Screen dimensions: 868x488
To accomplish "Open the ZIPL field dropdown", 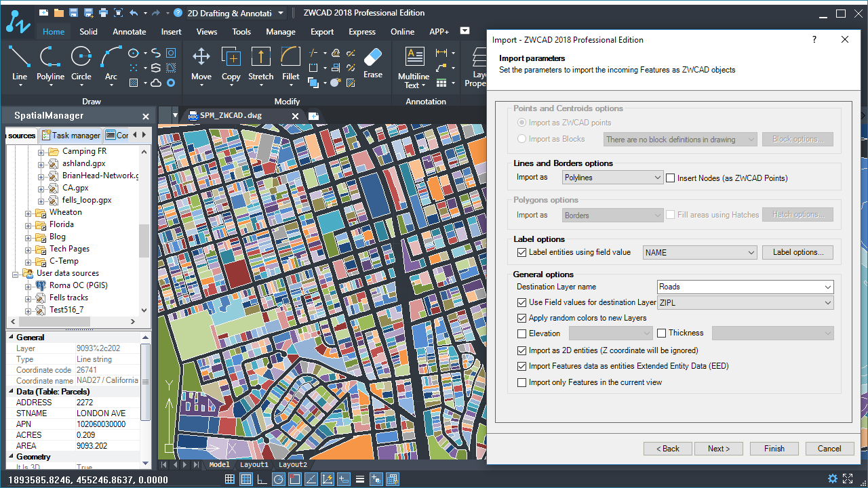I will [745, 303].
